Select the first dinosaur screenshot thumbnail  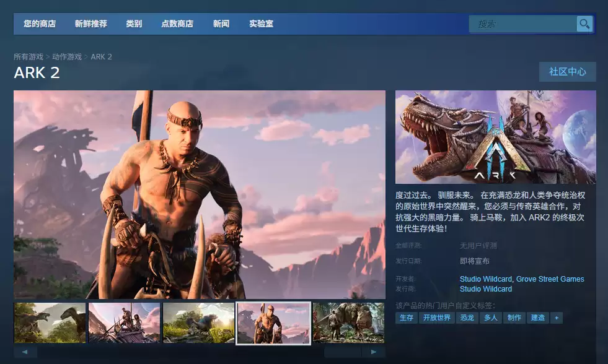50,323
